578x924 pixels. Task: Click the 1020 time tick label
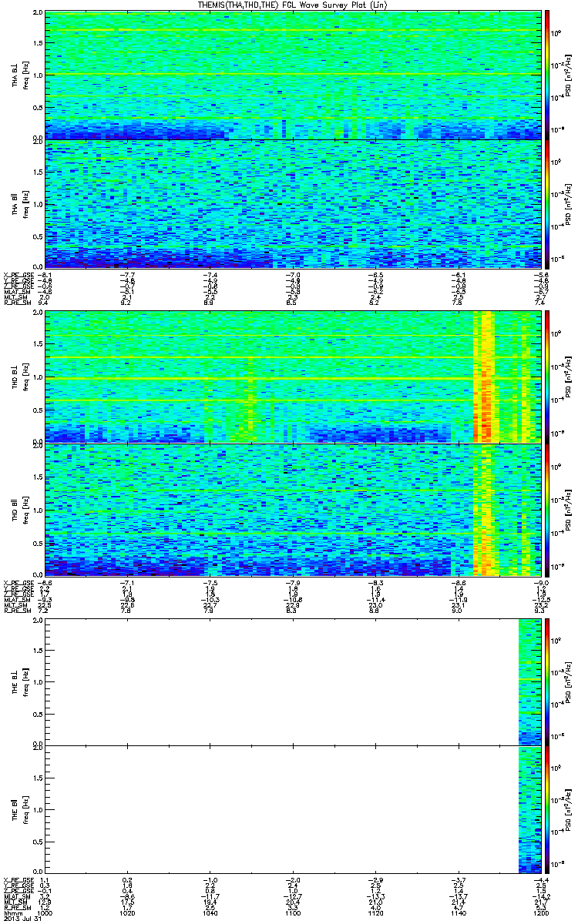128,913
